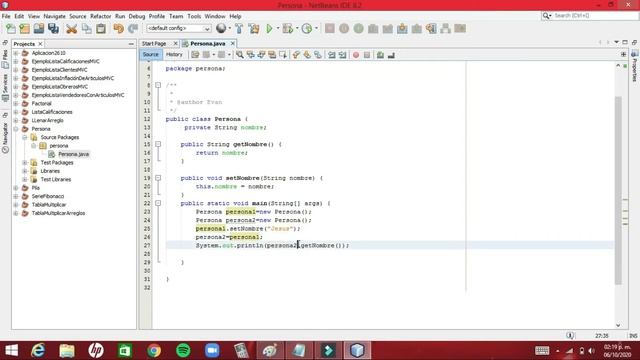Click the Cut scissors icon
The width and height of the screenshot is (640, 360).
[71, 29]
